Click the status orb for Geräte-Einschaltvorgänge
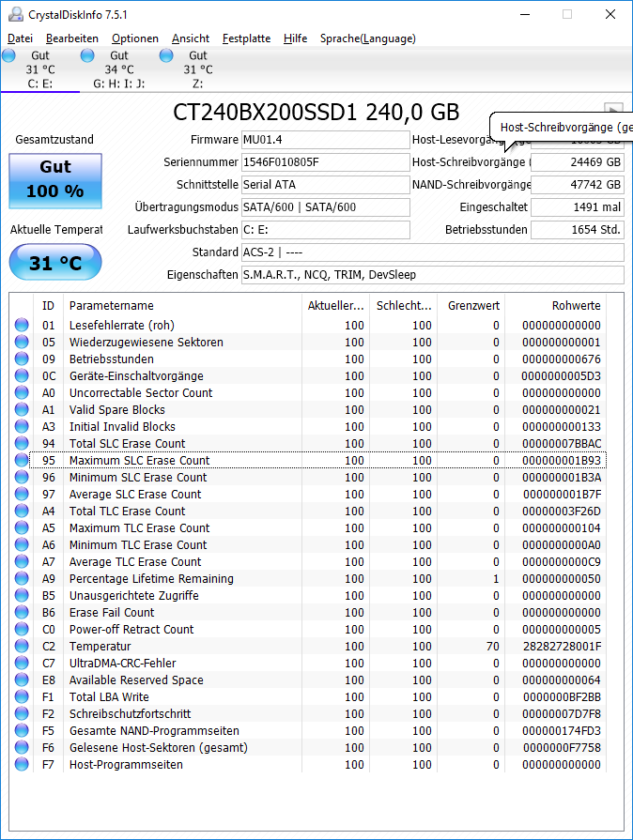 coord(22,375)
